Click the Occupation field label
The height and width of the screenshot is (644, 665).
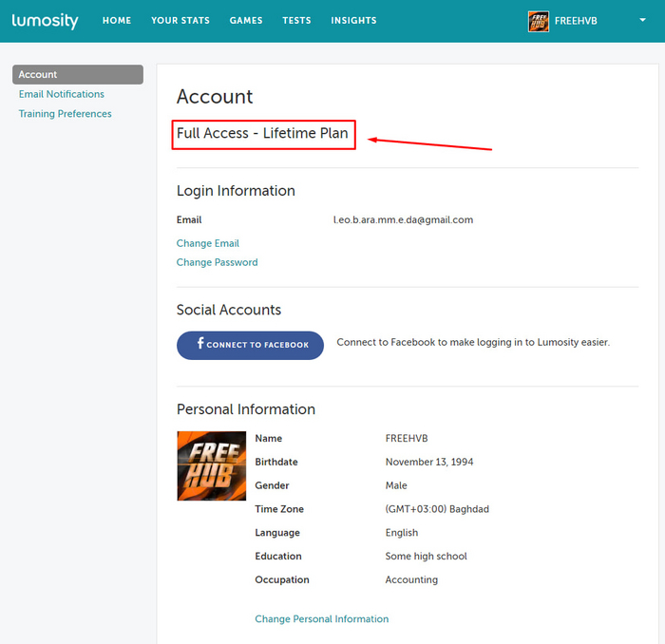tap(282, 579)
